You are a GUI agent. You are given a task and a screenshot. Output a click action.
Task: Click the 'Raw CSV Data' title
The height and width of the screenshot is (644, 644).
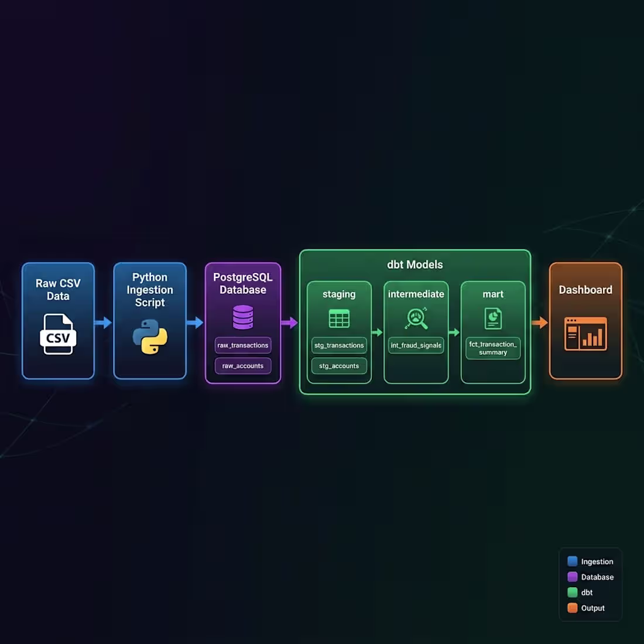coord(58,290)
